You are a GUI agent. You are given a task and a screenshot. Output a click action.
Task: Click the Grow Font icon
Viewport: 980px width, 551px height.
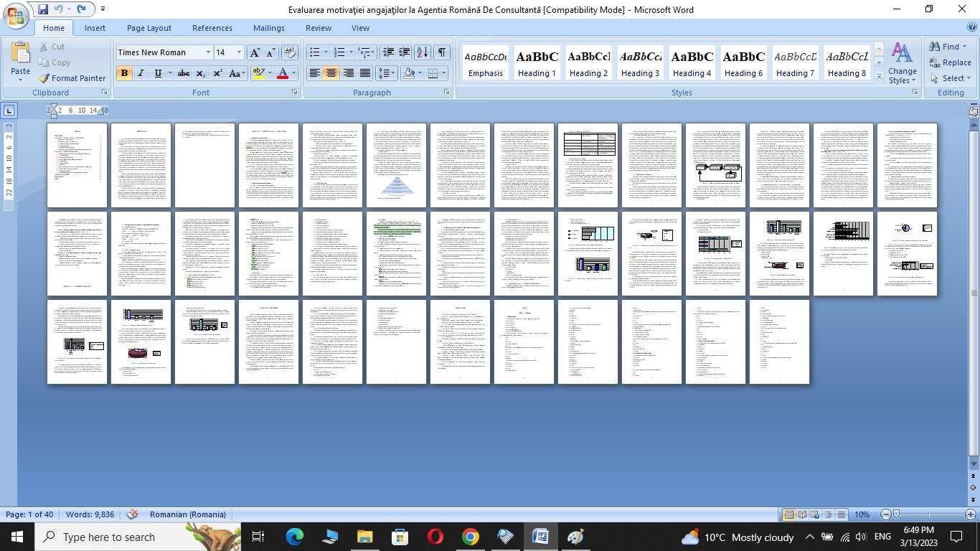point(255,52)
